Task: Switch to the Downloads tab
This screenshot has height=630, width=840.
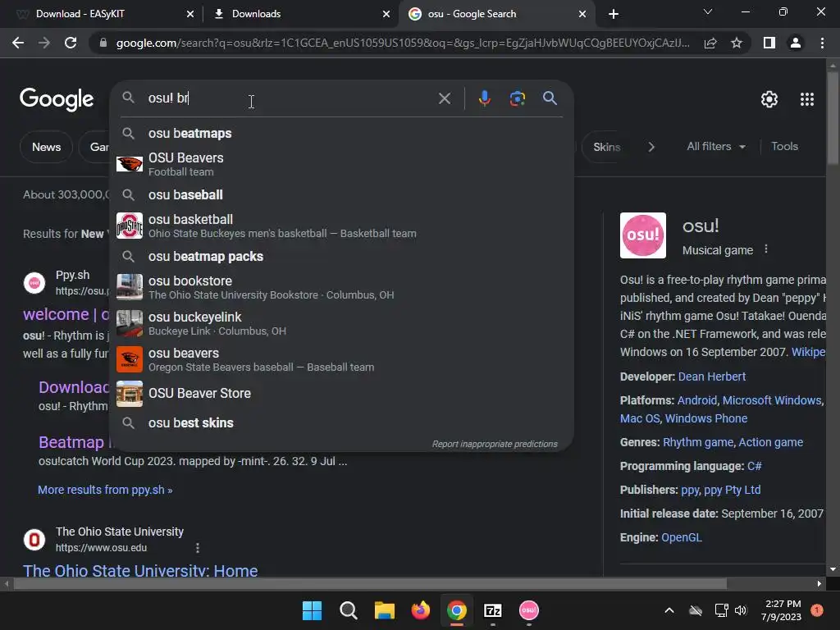Action: click(x=300, y=14)
